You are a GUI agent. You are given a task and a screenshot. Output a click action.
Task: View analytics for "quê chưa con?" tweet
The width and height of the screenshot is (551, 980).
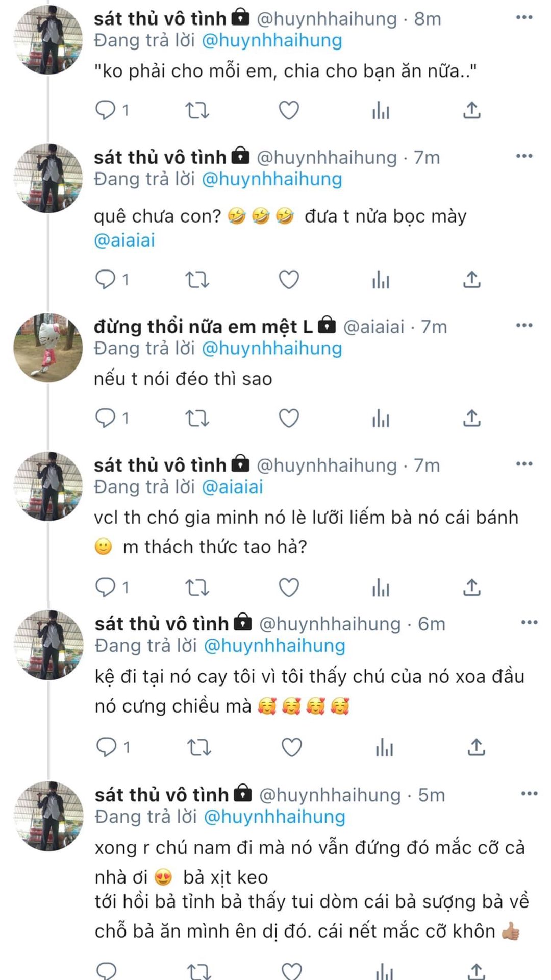tap(381, 280)
